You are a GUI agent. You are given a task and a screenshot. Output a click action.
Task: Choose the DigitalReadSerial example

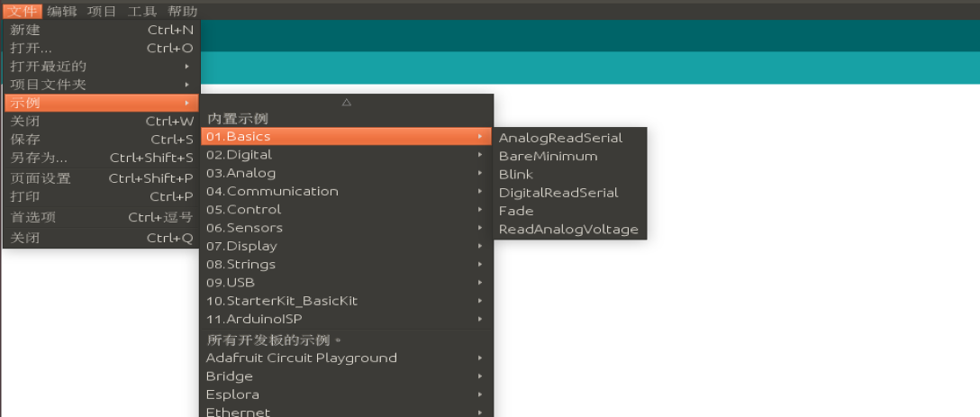558,193
